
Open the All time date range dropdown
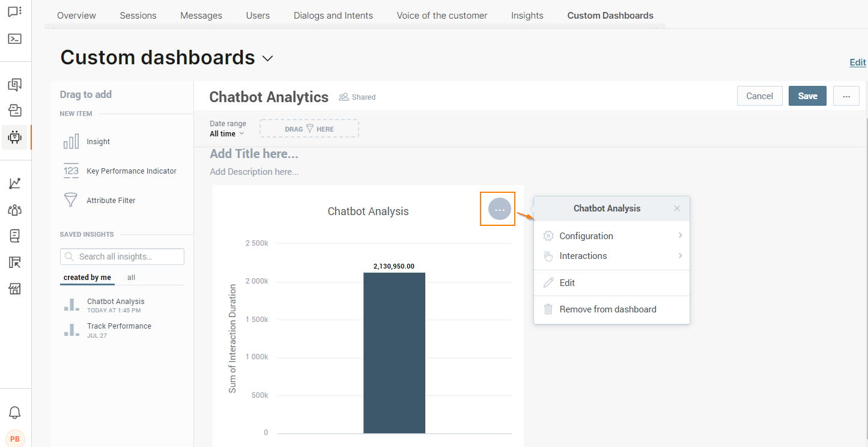point(226,134)
